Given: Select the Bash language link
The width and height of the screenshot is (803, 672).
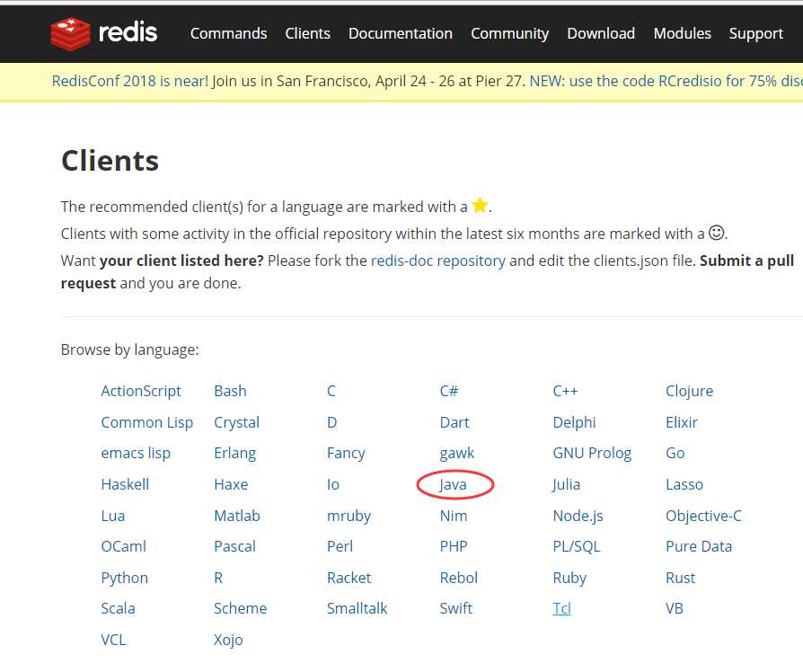Looking at the screenshot, I should click(x=230, y=391).
